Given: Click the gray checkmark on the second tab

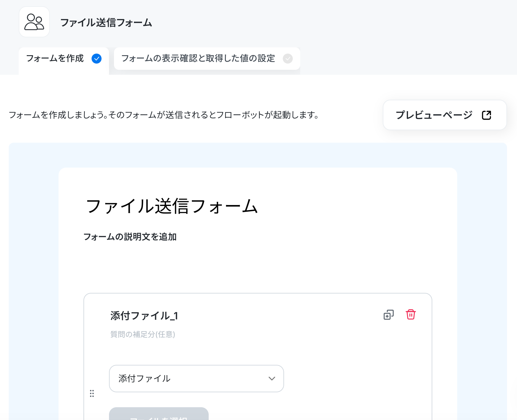Looking at the screenshot, I should point(288,59).
